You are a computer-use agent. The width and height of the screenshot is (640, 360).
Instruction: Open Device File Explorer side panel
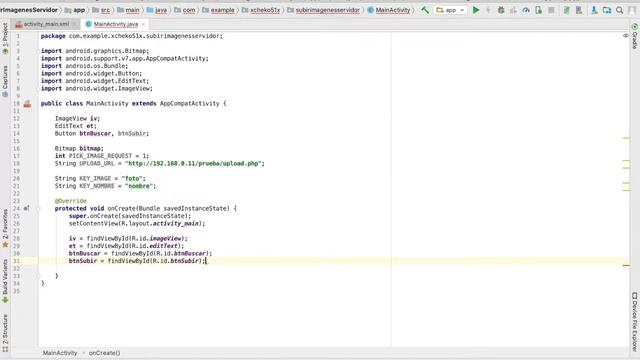click(635, 321)
